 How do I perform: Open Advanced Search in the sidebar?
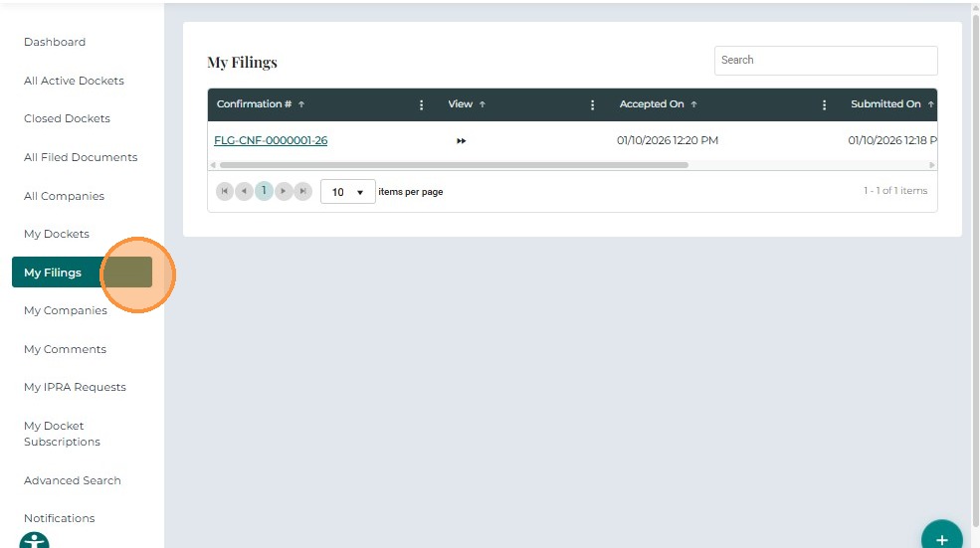73,480
